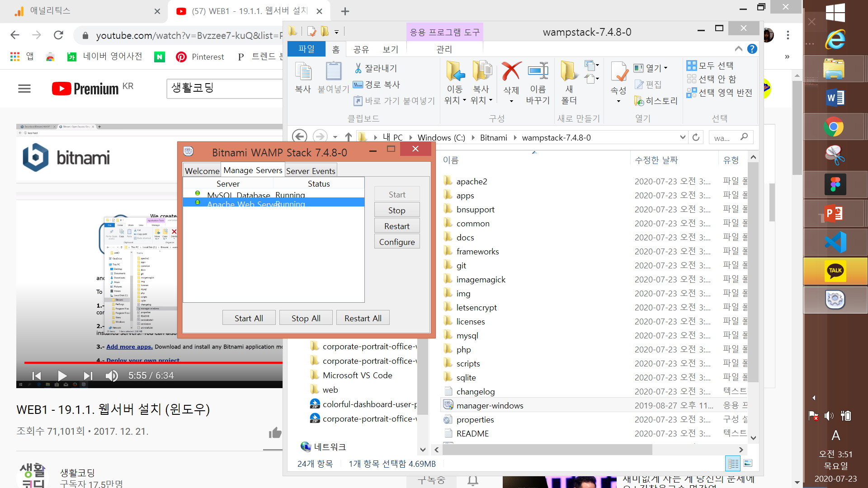Expand Bitnami breadcrumb chevron in address bar

tap(515, 137)
